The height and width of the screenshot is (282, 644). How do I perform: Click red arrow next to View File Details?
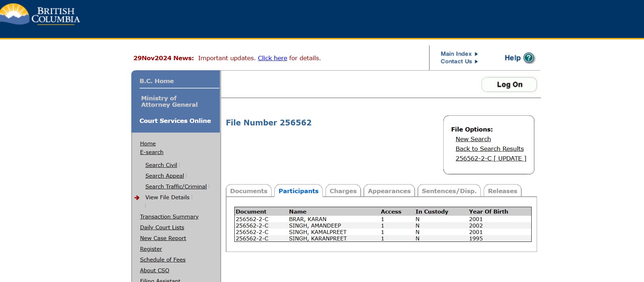pyautogui.click(x=137, y=197)
